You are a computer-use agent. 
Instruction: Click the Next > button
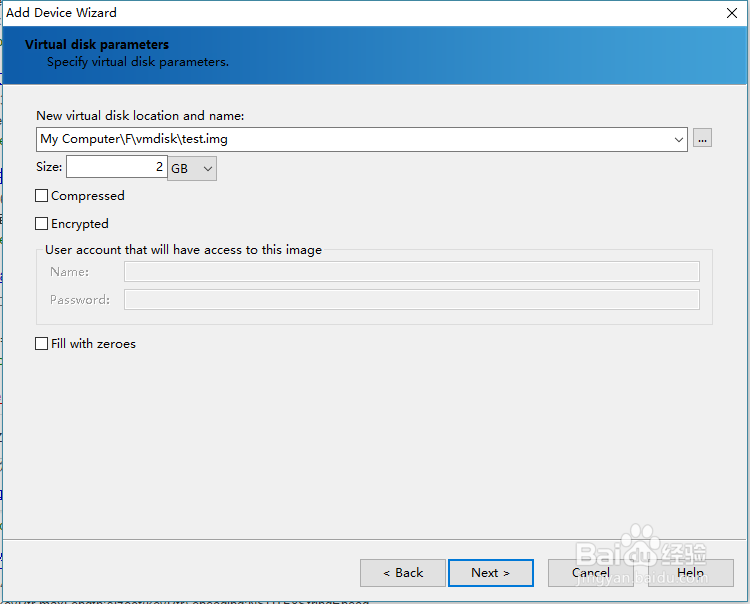tap(490, 573)
